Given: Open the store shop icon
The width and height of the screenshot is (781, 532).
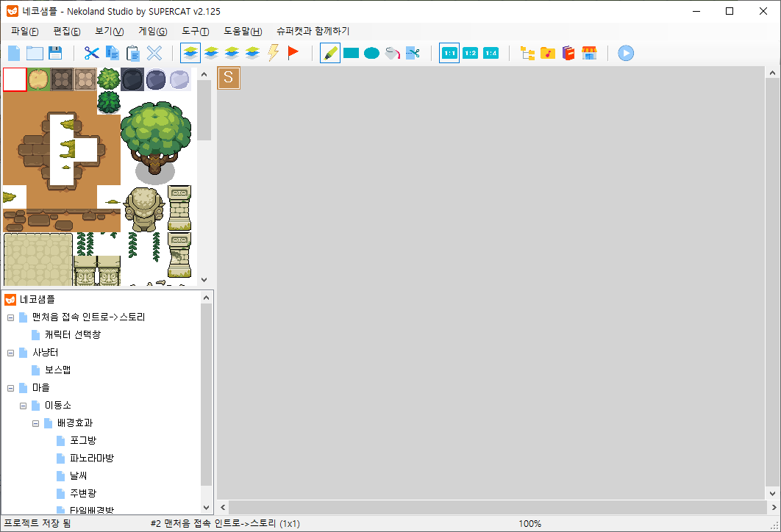Looking at the screenshot, I should tap(589, 53).
